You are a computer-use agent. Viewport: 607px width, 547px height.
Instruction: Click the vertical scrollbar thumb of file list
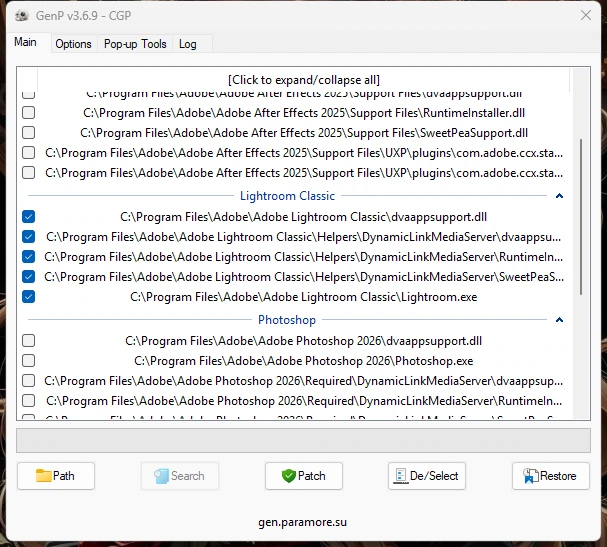[581, 217]
